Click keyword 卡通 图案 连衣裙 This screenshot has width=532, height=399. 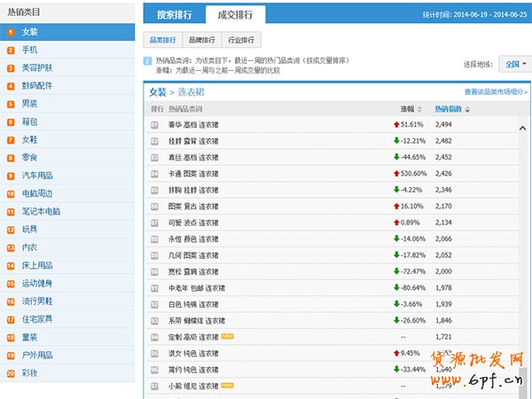193,174
